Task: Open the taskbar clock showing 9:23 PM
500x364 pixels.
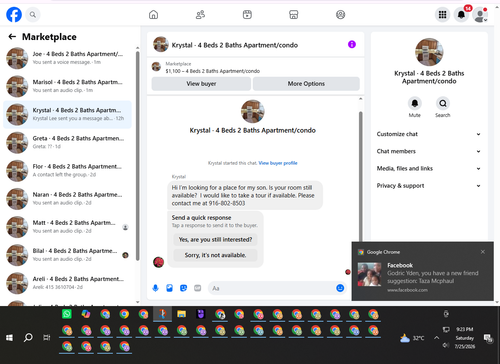Action: (x=465, y=338)
